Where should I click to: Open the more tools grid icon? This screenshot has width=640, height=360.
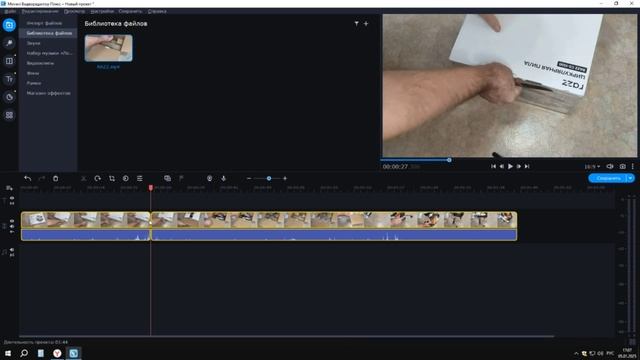[9, 115]
